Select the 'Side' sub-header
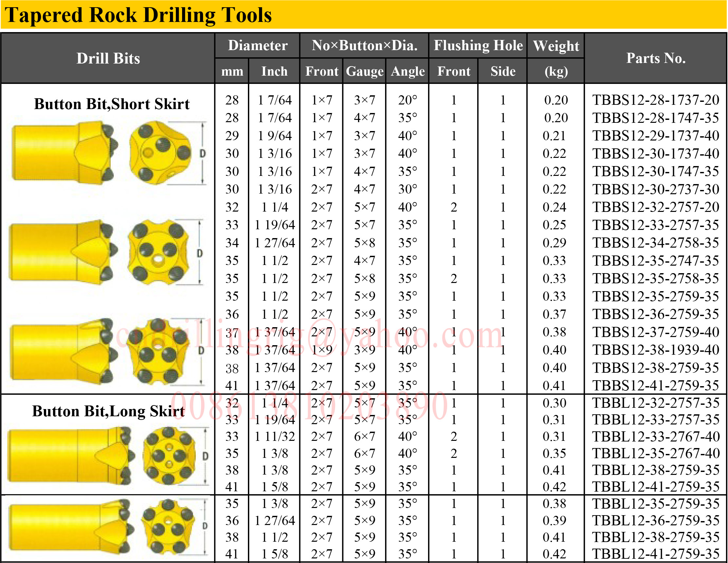Viewport: 728px width, 563px height. pyautogui.click(x=503, y=71)
